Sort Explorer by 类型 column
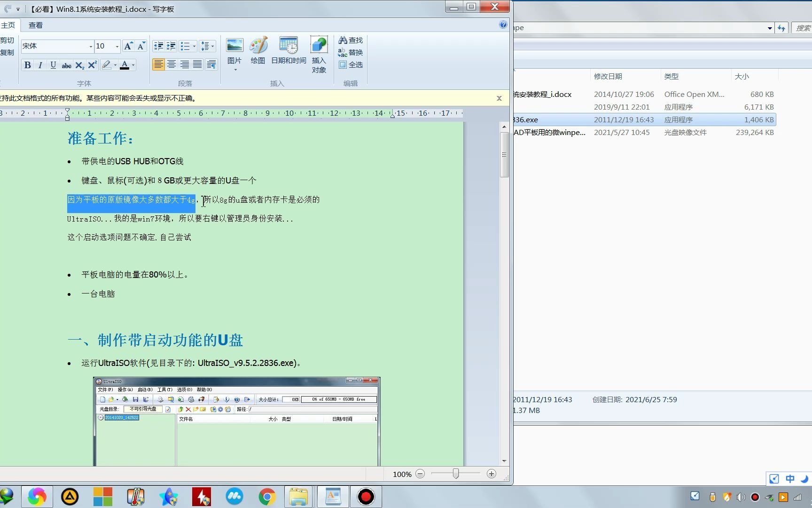The image size is (812, 508). pyautogui.click(x=695, y=76)
